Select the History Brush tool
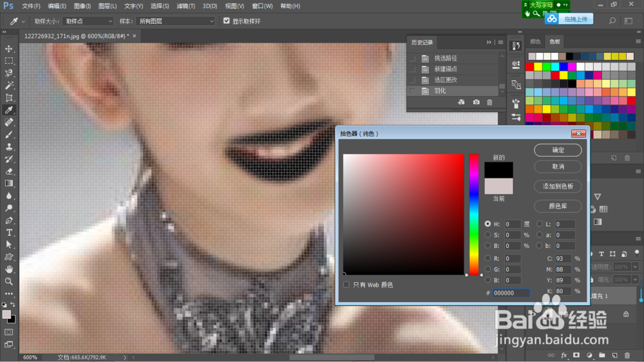This screenshot has height=362, width=644. pyautogui.click(x=8, y=159)
